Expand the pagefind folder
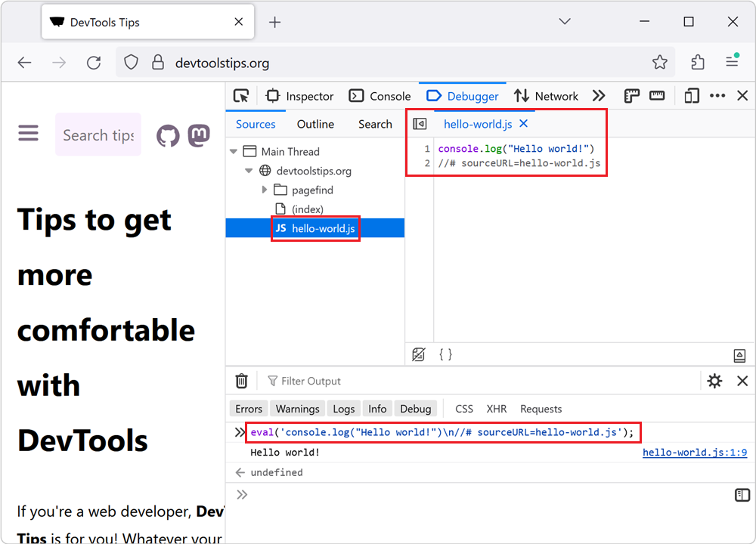The image size is (756, 544). (264, 190)
